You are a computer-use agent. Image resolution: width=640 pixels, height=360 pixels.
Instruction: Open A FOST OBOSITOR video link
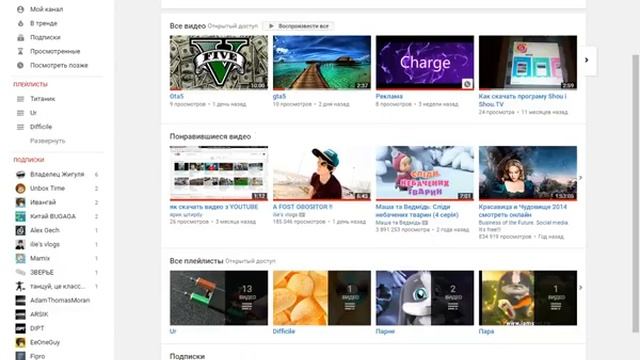point(303,207)
